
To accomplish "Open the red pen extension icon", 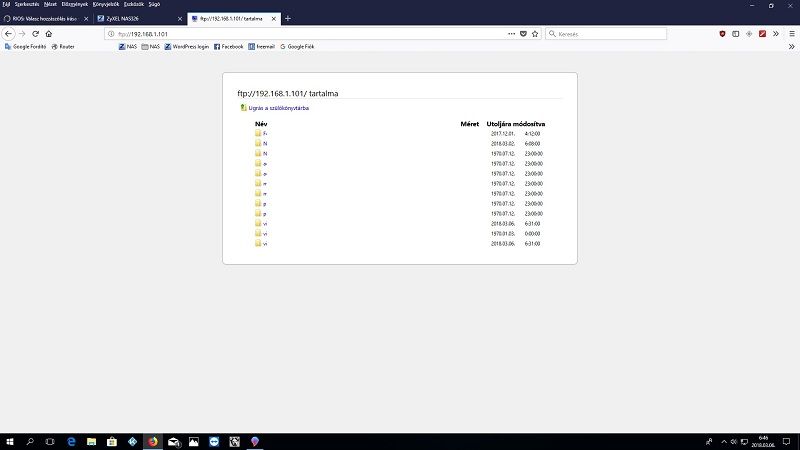I will pyautogui.click(x=762, y=34).
